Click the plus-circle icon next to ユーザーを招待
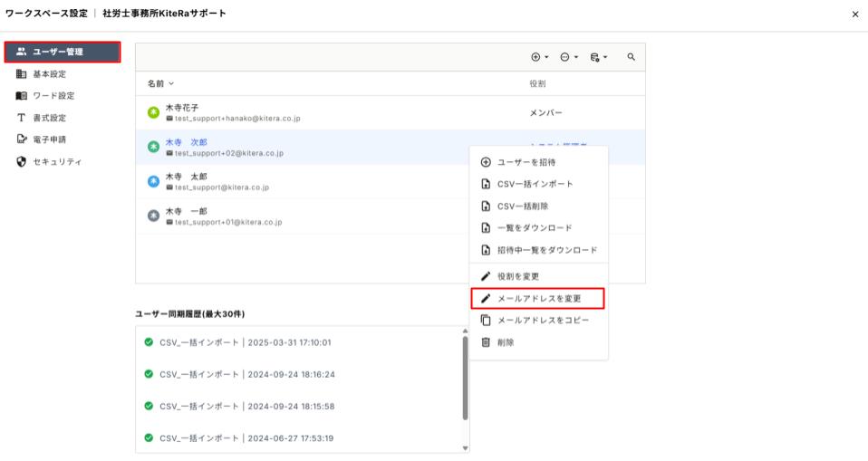Image resolution: width=868 pixels, height=461 pixels. click(486, 162)
